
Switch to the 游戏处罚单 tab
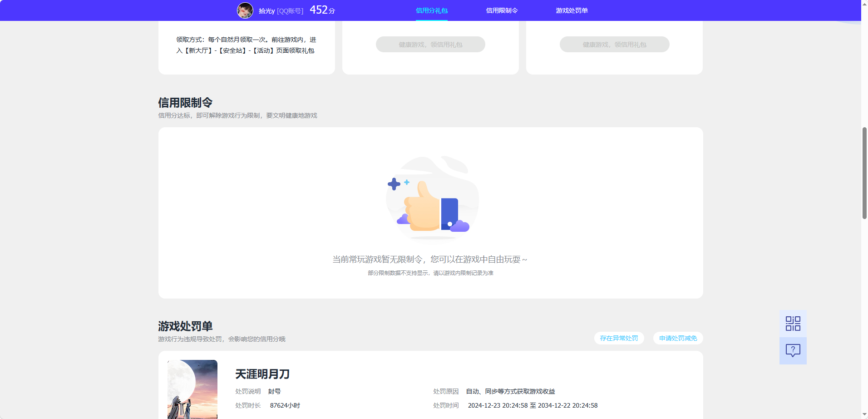point(572,10)
